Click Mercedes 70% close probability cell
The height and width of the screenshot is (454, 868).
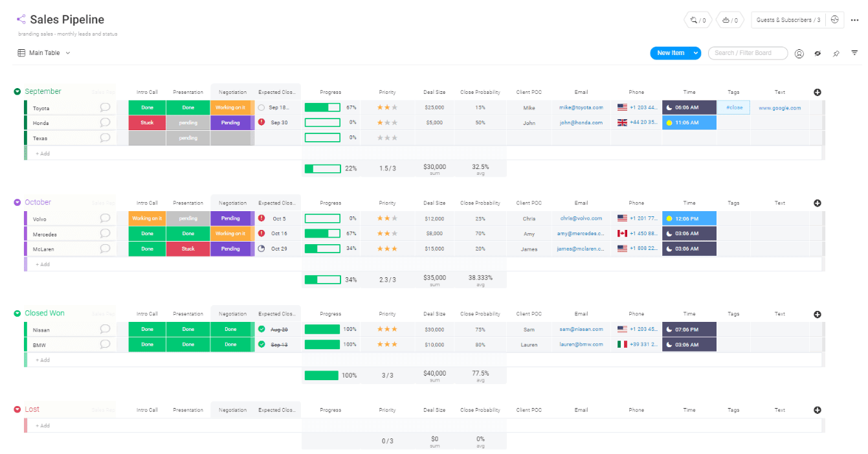point(480,233)
